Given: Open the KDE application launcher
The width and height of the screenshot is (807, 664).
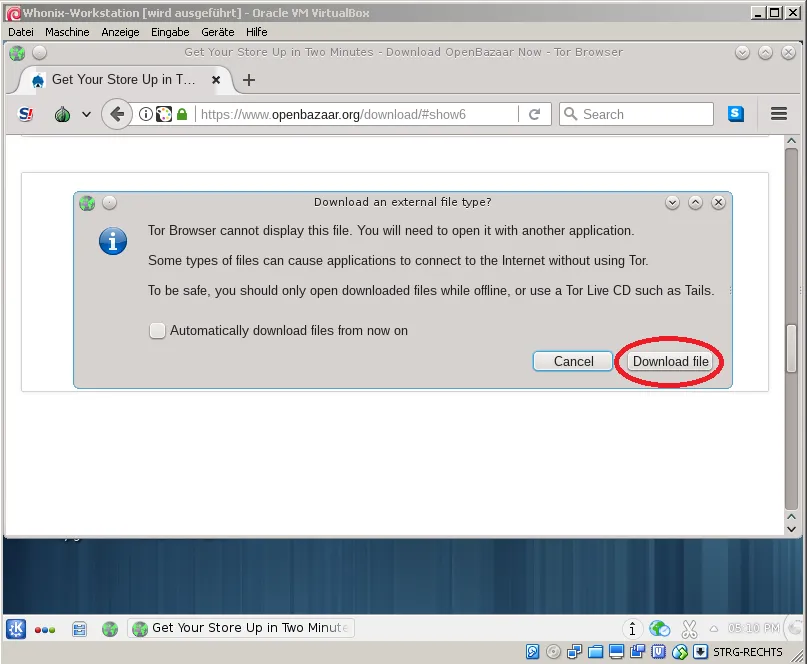Looking at the screenshot, I should tap(16, 629).
